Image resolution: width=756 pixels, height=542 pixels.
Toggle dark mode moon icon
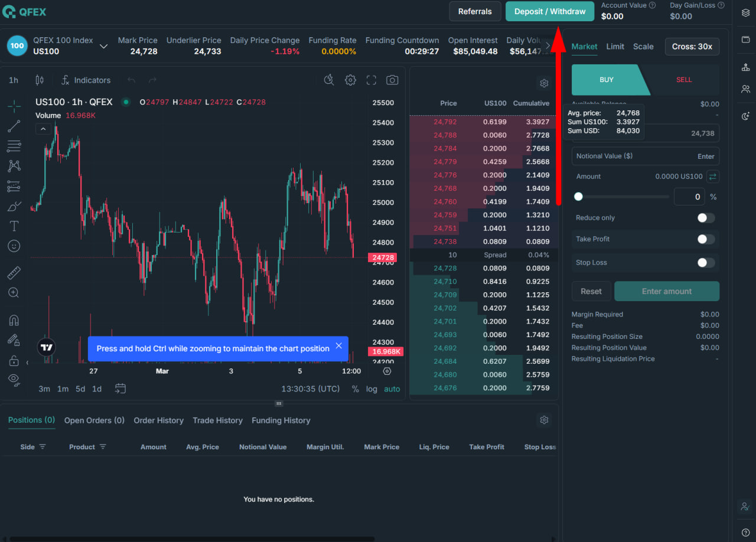click(x=745, y=116)
